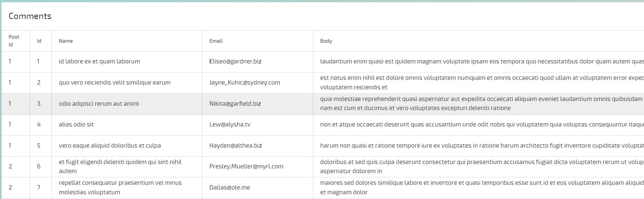The image size is (644, 199).
Task: Click the Comments table title
Action: click(x=30, y=16)
